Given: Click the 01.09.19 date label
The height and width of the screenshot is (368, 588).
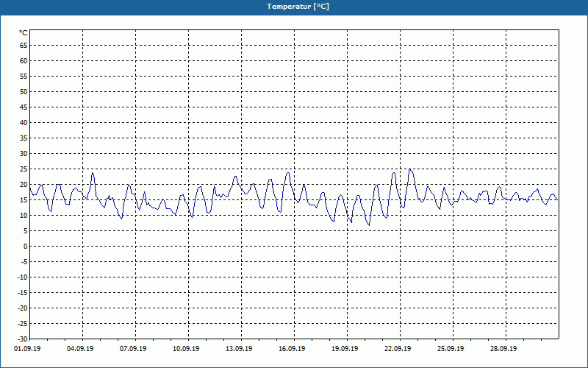Looking at the screenshot, I should pos(27,349).
